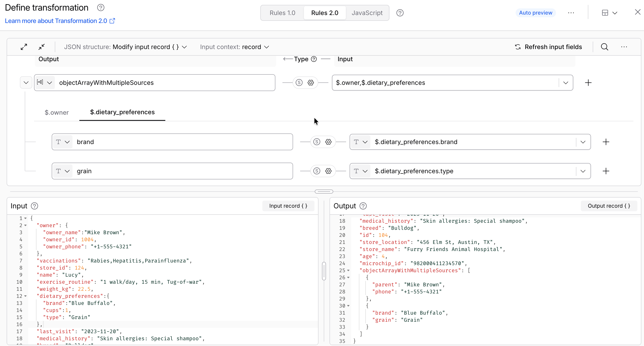644x346 pixels.
Task: Click plus next to objectArrayWithMultipleSources input
Action: (x=588, y=82)
